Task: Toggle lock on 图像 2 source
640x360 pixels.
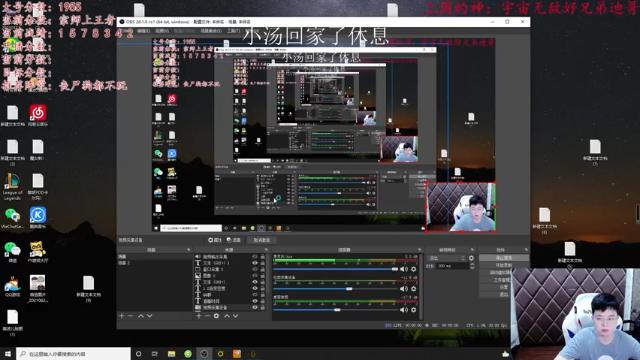Action: [x=262, y=276]
